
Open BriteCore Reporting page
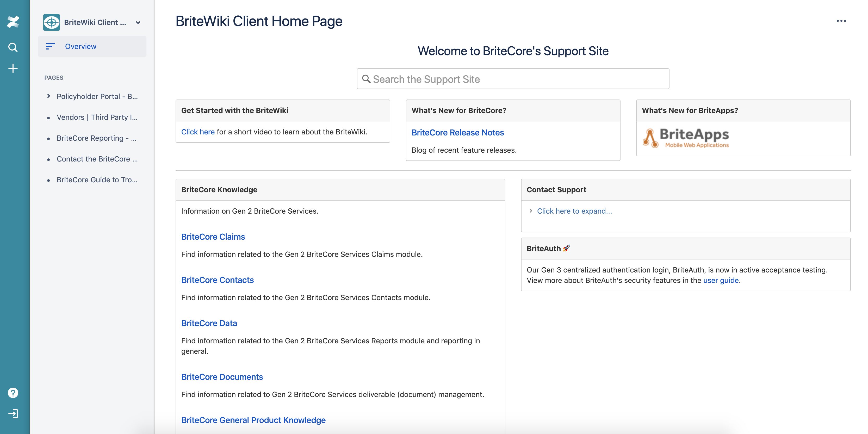[x=96, y=138]
